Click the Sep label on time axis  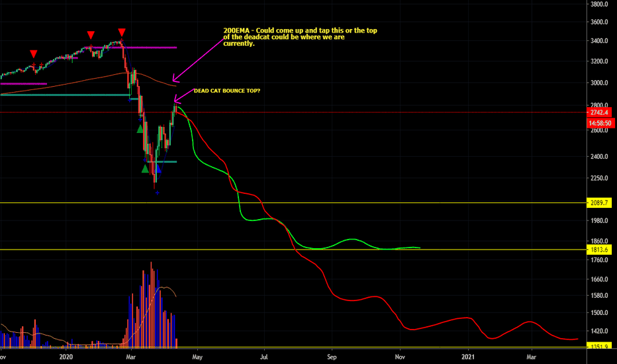tap(332, 357)
